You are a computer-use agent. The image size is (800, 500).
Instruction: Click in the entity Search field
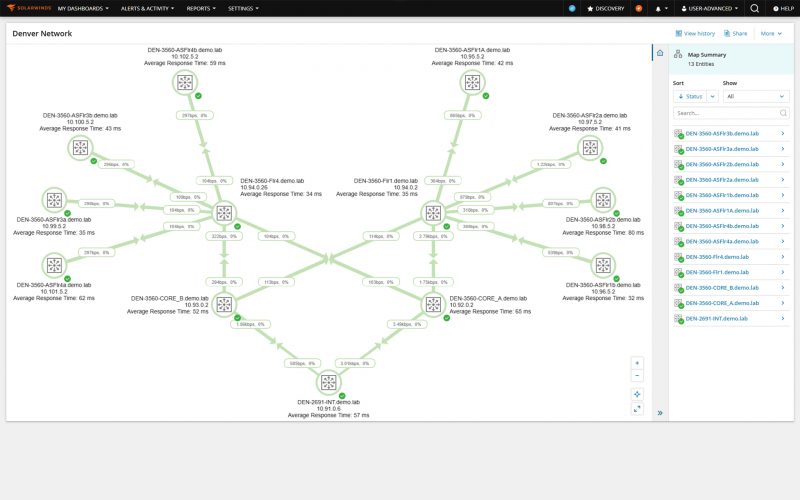click(731, 113)
